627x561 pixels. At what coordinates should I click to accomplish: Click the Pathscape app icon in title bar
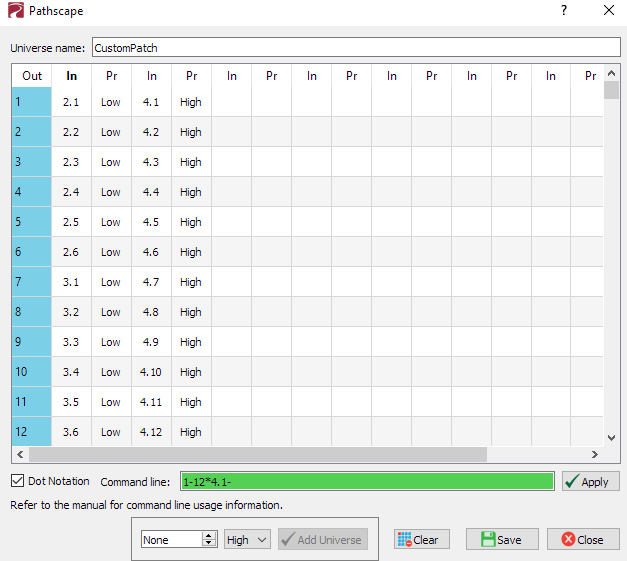14,11
